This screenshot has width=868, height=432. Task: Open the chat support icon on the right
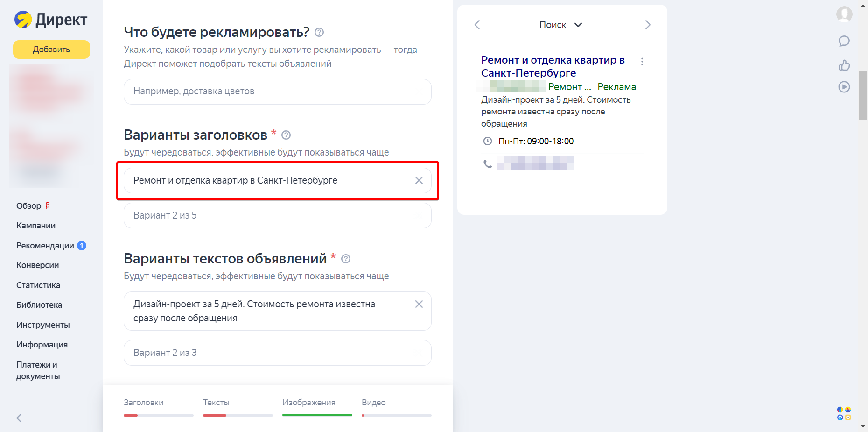point(844,41)
